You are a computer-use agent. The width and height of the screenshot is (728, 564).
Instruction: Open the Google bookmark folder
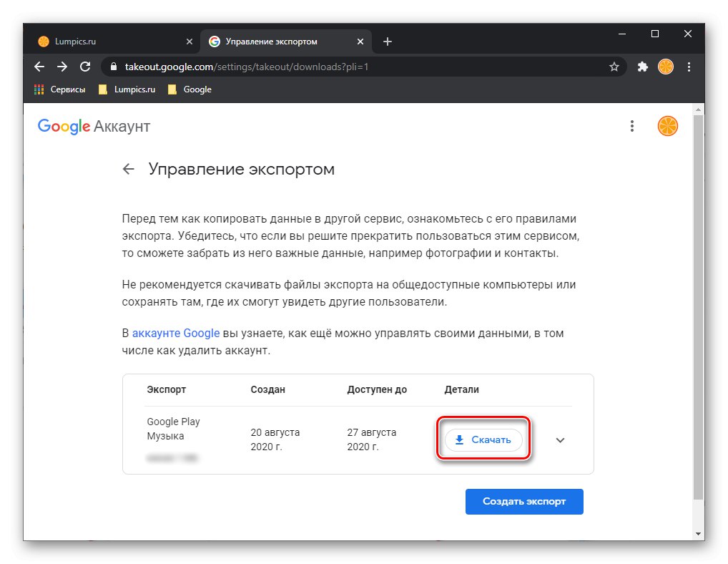click(190, 89)
